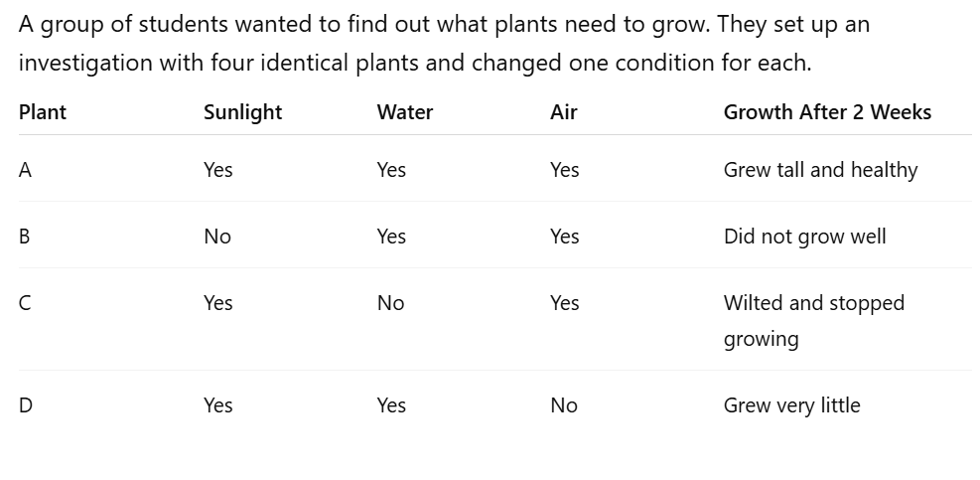
Task: Click the Sunlight Yes cell for Plant A
Action: coord(218,170)
